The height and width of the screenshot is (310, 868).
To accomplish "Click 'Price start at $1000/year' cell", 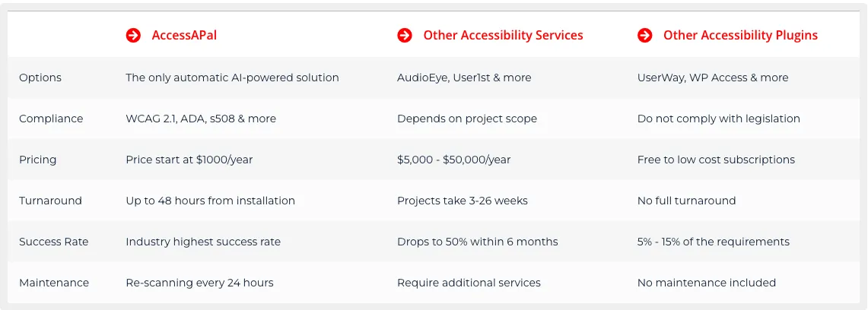I will click(189, 160).
